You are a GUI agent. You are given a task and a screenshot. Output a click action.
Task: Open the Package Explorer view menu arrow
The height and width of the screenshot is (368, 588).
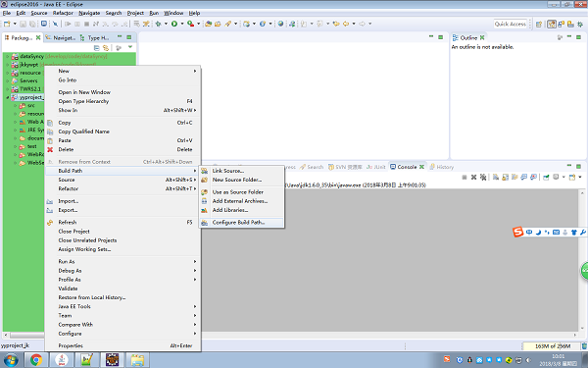[x=130, y=47]
